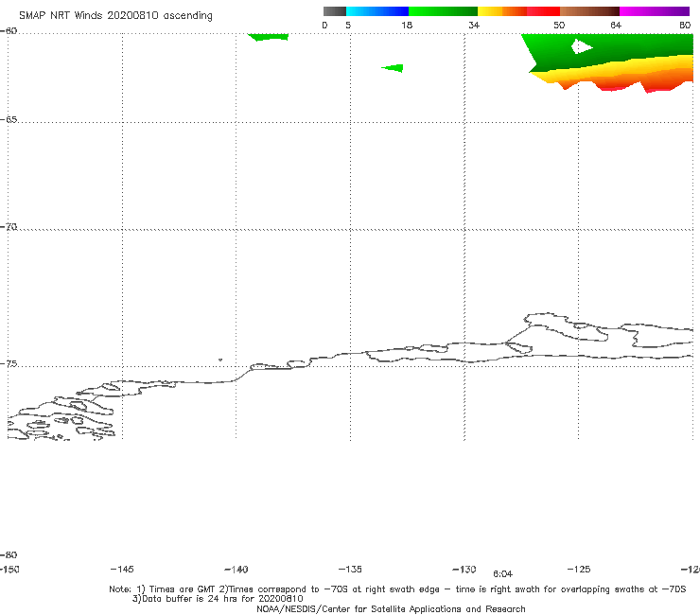The height and width of the screenshot is (615, 700).
Task: Click the '5' label under the color bar
Action: tap(348, 25)
